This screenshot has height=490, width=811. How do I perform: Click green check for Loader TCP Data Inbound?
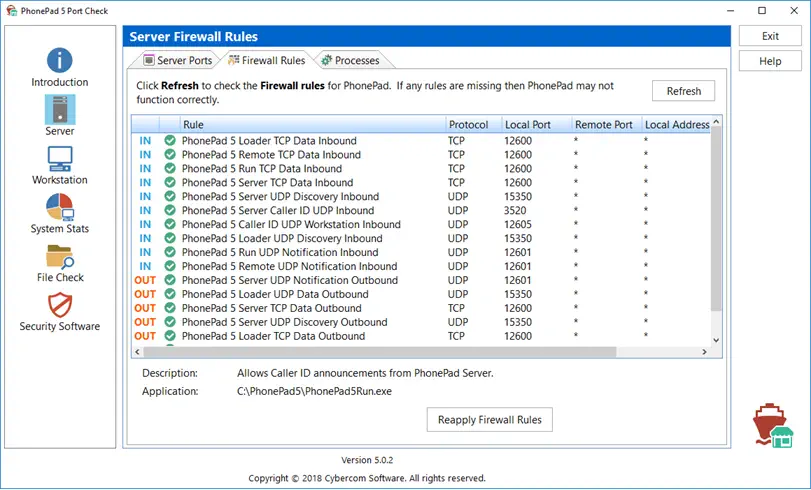click(170, 140)
